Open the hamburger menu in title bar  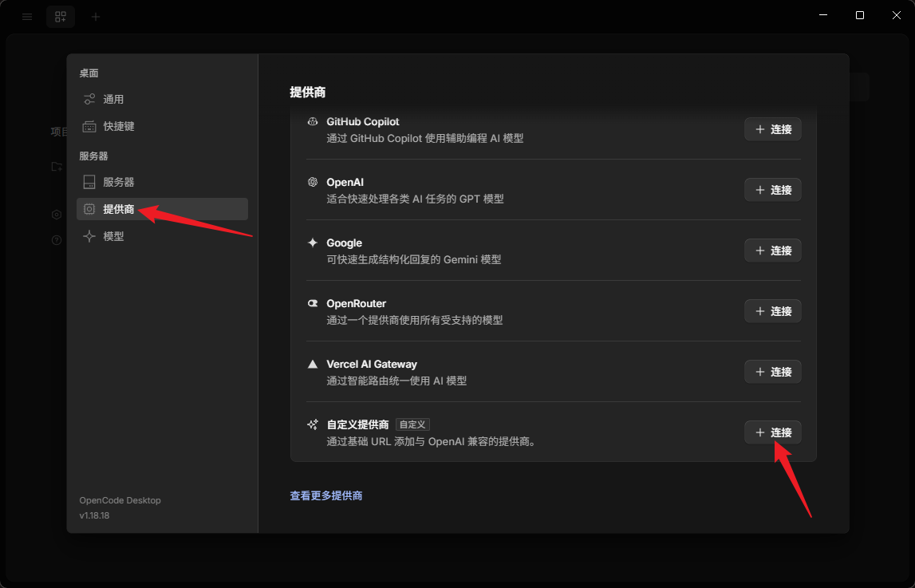pyautogui.click(x=27, y=16)
